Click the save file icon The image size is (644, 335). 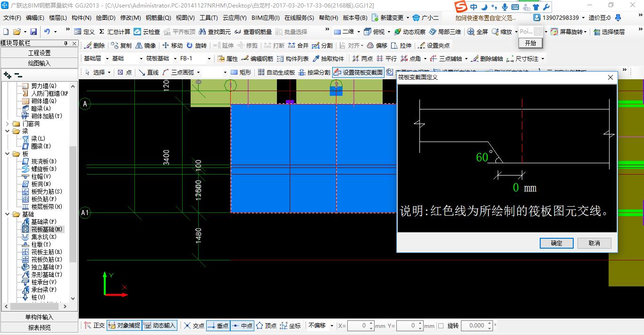33,32
